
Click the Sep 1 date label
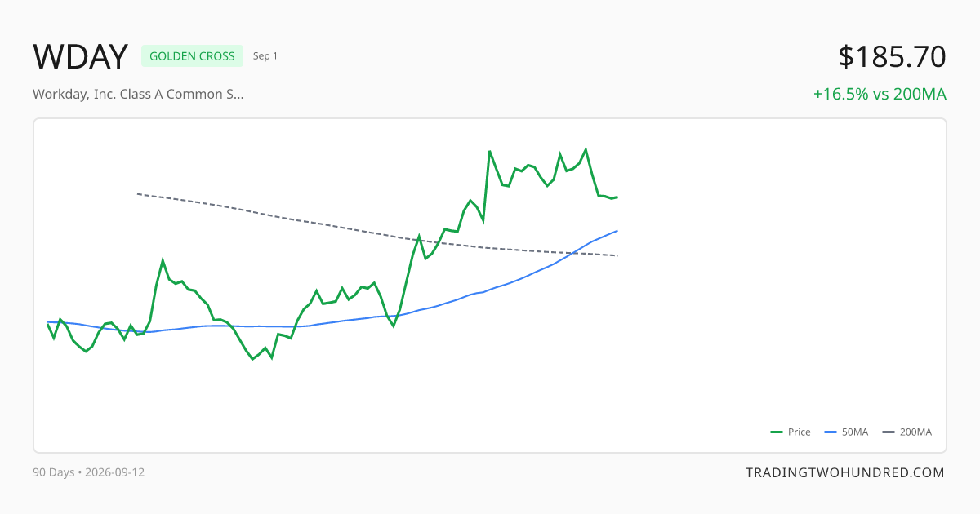pos(265,55)
